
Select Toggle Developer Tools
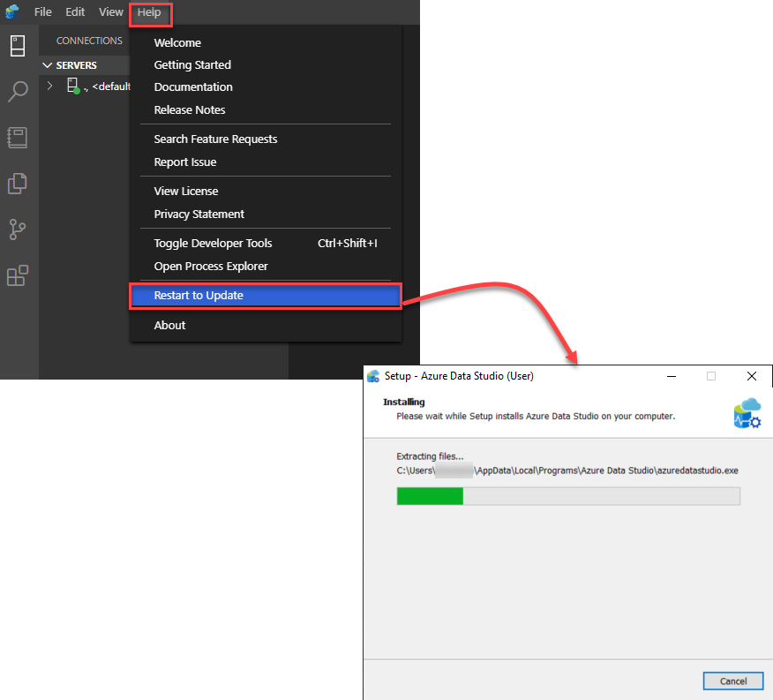(266, 244)
